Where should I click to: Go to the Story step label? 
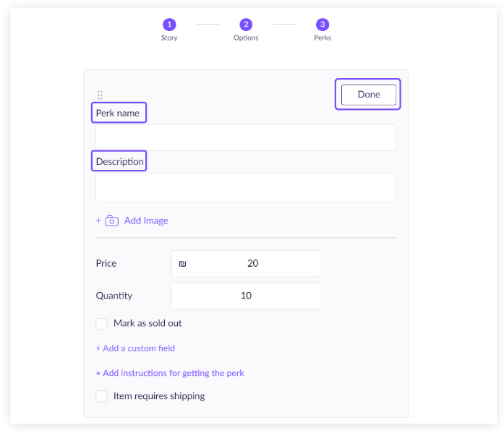click(x=169, y=38)
